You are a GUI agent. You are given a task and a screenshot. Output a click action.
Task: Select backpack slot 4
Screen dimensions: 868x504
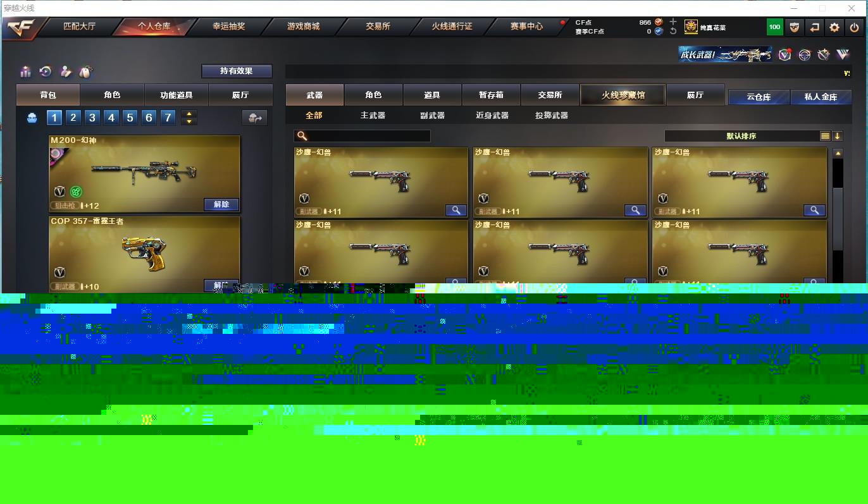(x=111, y=118)
